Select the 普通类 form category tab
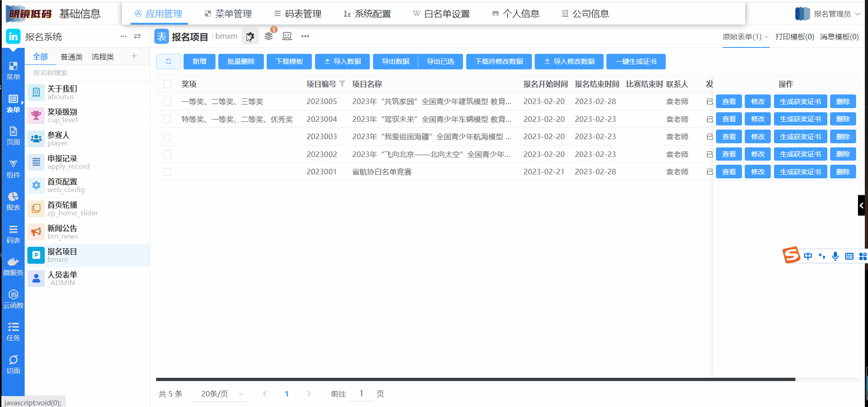 72,57
